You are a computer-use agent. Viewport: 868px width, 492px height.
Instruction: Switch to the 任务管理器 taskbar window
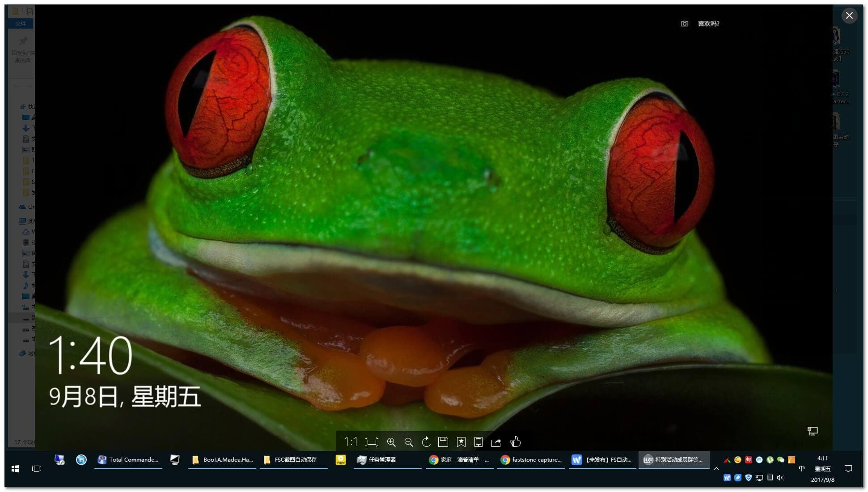387,460
